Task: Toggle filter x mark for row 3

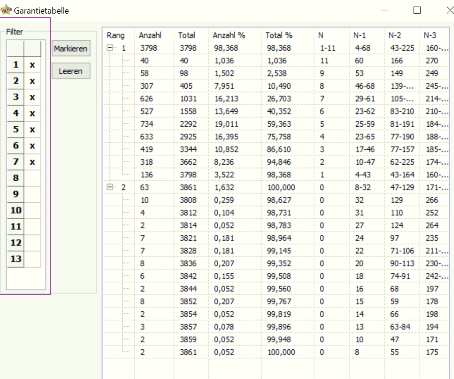Action: (32, 97)
